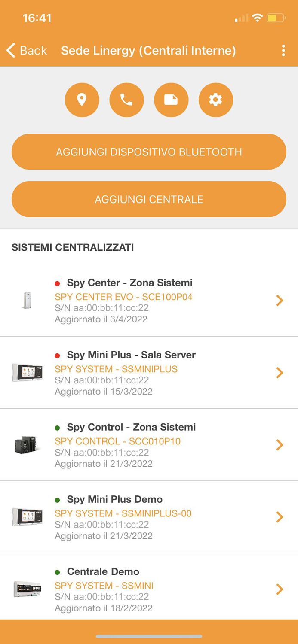Viewport: 298px width, 644px height.
Task: Tap the Back navigation item
Action: click(26, 50)
